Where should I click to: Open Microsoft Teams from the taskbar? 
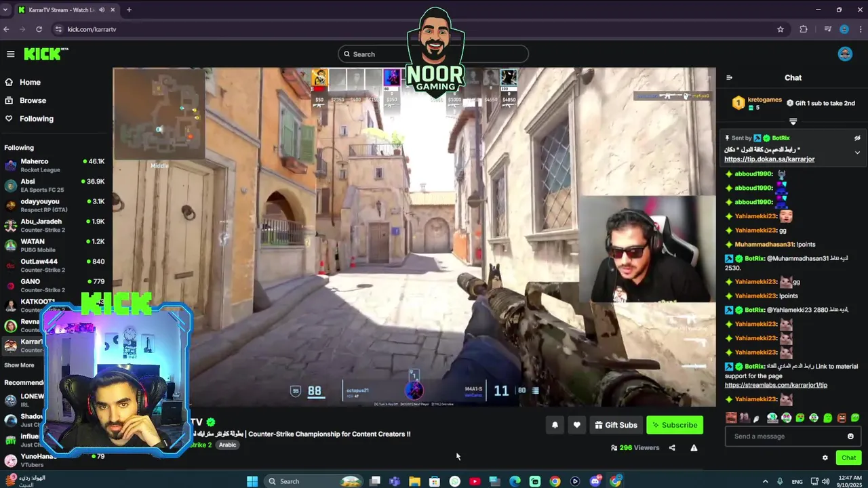(395, 481)
